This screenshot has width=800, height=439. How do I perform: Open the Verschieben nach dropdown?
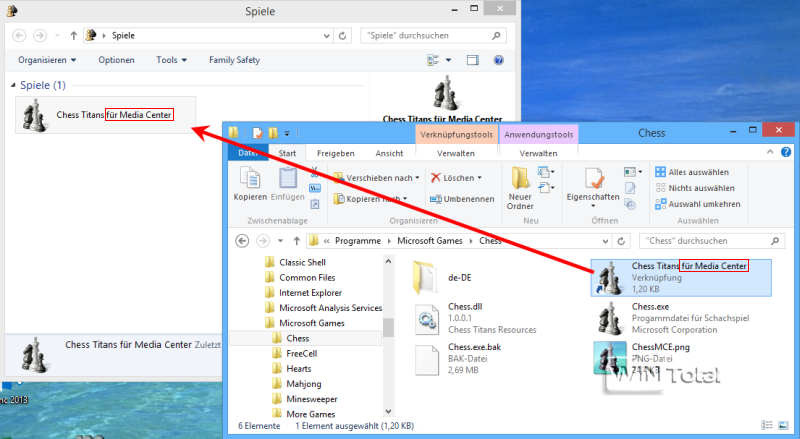pyautogui.click(x=377, y=178)
